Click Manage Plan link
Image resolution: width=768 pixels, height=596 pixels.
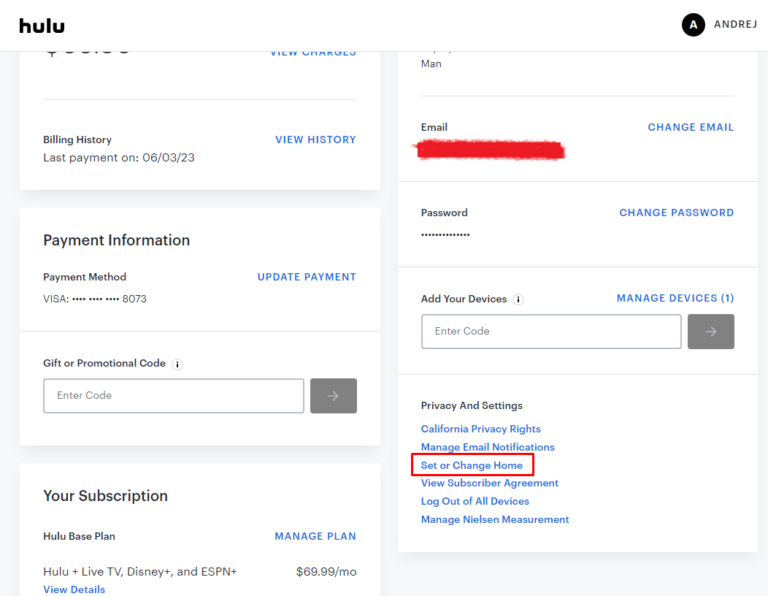pyautogui.click(x=315, y=537)
